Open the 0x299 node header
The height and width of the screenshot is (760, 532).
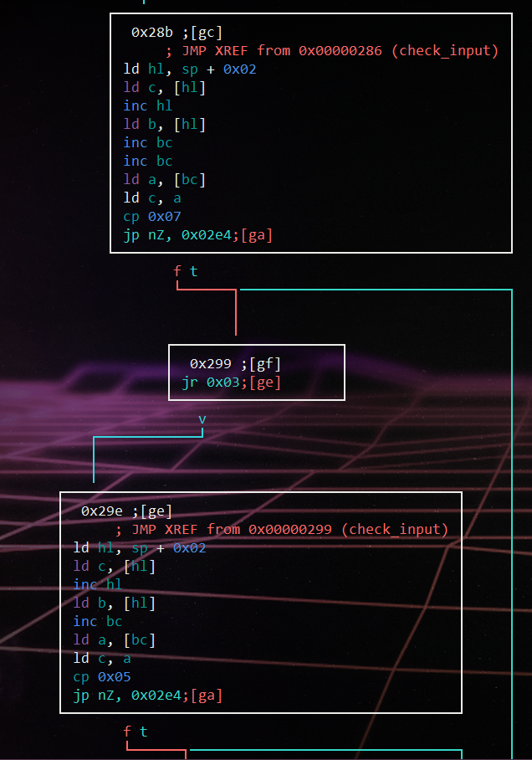point(211,364)
